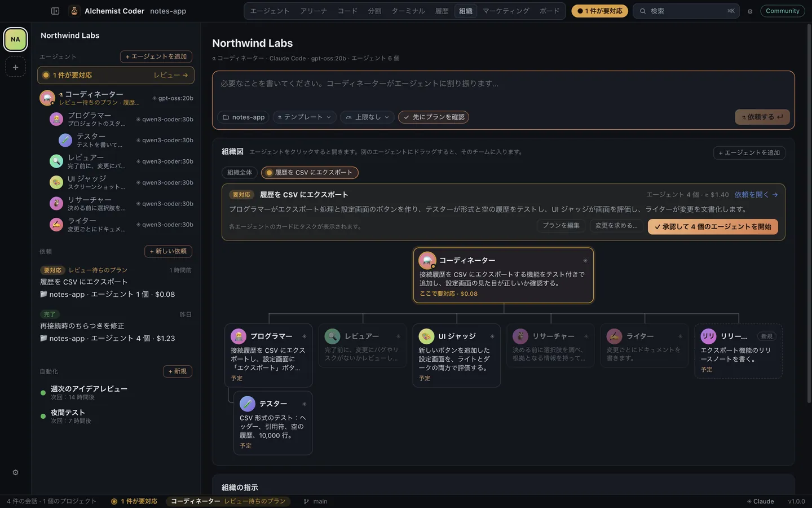Add a new workspace with plus icon
Screen dimensions: 812x508
click(x=15, y=67)
